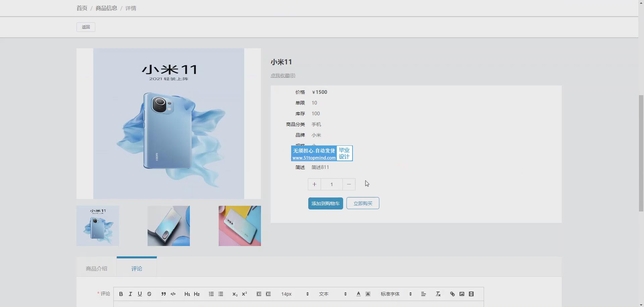The image size is (644, 307).
Task: Click the price ¥1500 text
Action: pyautogui.click(x=320, y=92)
